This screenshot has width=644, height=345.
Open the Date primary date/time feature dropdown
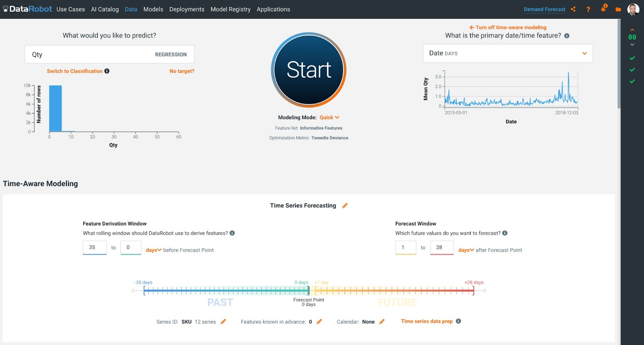click(508, 54)
